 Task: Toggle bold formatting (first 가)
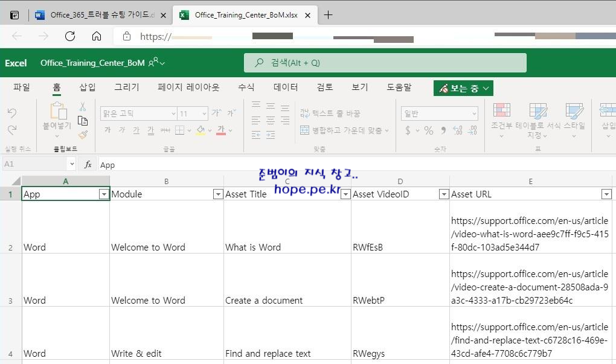pos(107,130)
